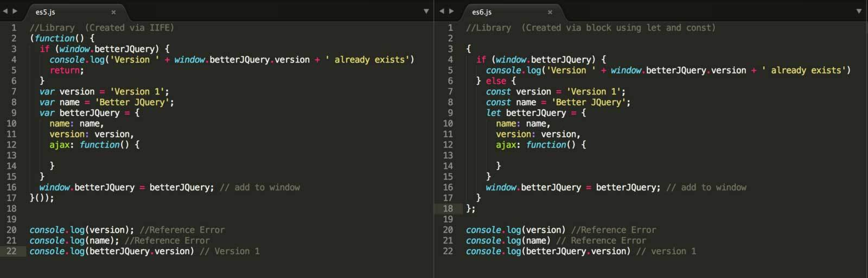Click '(Created via IIFE)' comment in es5.js
The height and width of the screenshot is (278, 868).
click(x=130, y=28)
